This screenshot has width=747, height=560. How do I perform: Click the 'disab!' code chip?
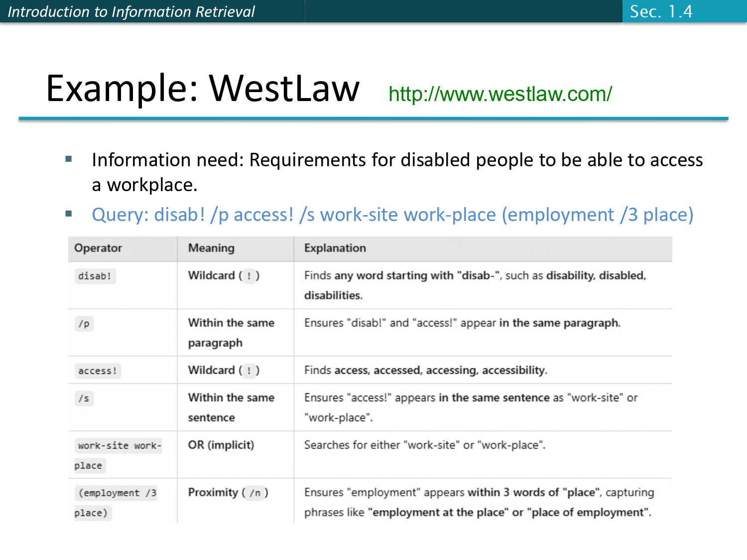click(95, 276)
